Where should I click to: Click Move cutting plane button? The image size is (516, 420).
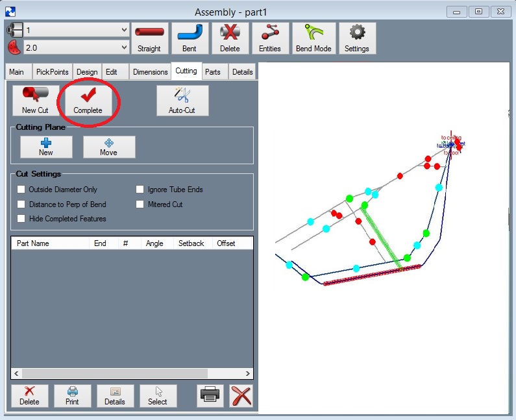point(109,147)
